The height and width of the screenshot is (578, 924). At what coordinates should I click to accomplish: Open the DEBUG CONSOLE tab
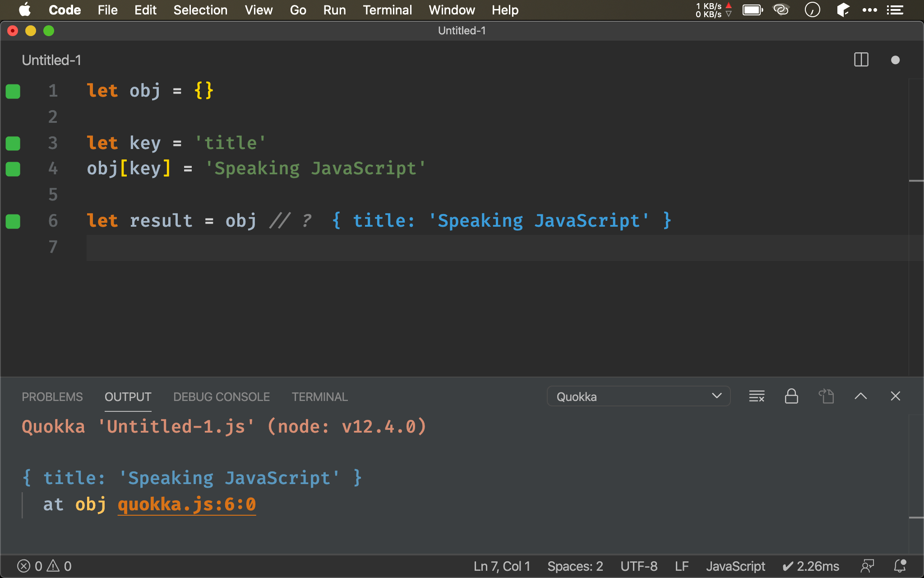point(222,397)
